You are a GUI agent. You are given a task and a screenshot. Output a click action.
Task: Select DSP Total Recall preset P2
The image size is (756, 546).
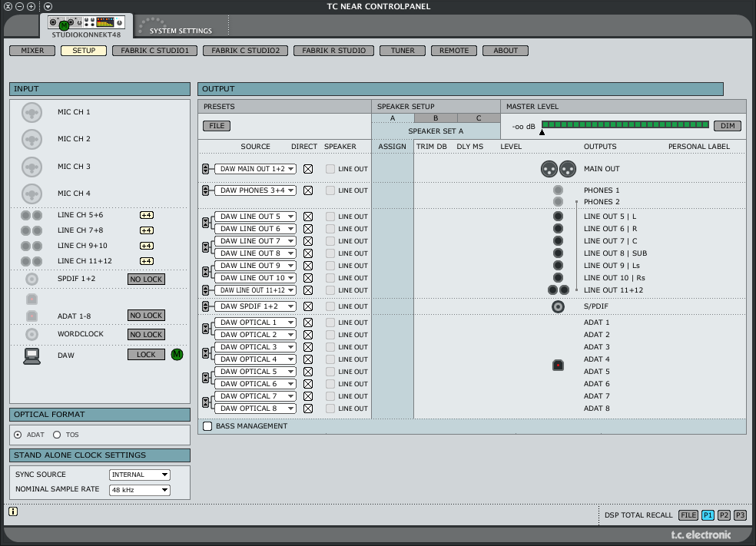point(724,515)
